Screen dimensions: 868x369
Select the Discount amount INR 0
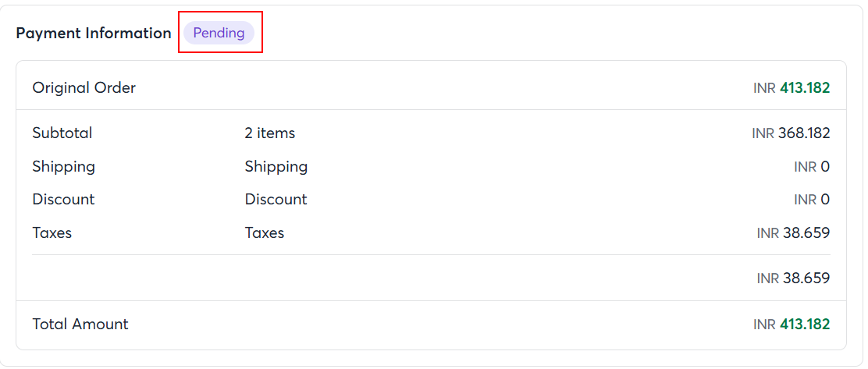pyautogui.click(x=811, y=200)
